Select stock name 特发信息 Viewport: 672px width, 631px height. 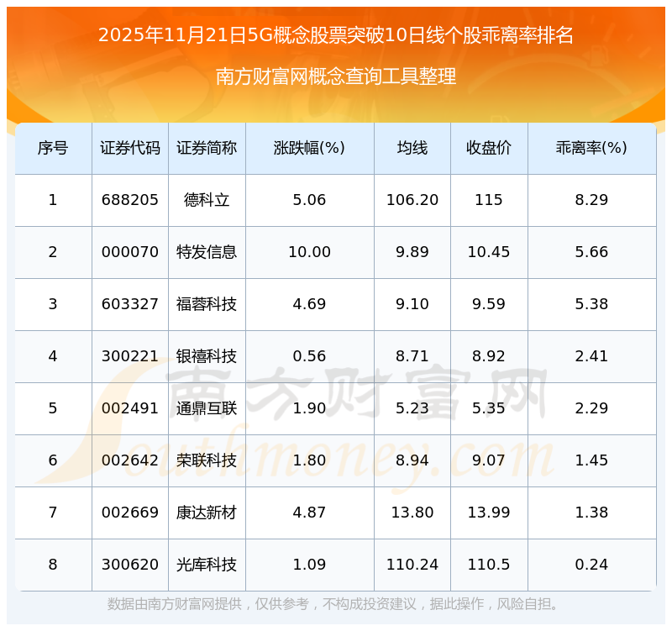coord(207,252)
